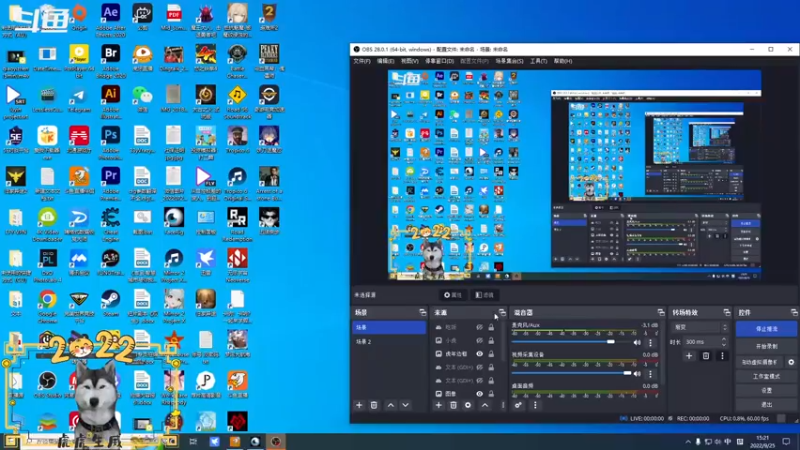Open Windows Start menu
The height and width of the screenshot is (450, 800).
[10, 441]
